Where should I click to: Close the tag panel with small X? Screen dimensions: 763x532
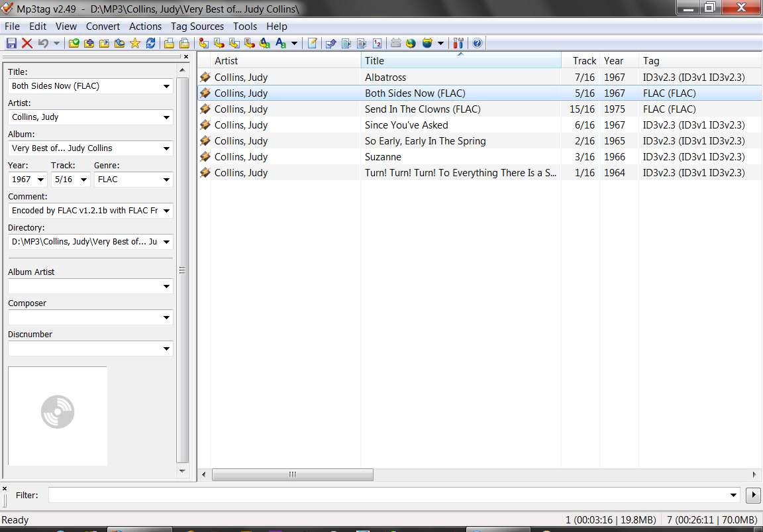186,56
